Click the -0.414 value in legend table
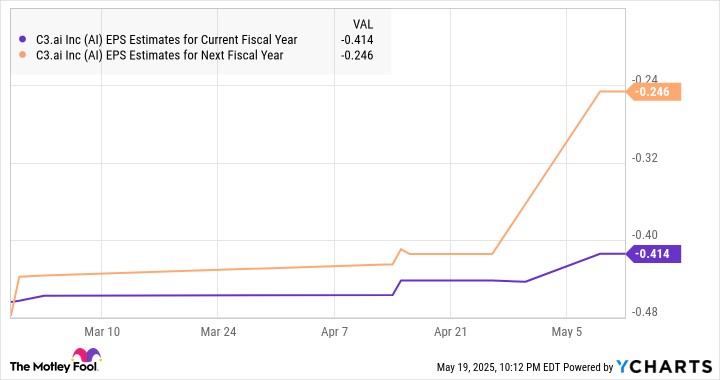The height and width of the screenshot is (380, 720). [357, 40]
